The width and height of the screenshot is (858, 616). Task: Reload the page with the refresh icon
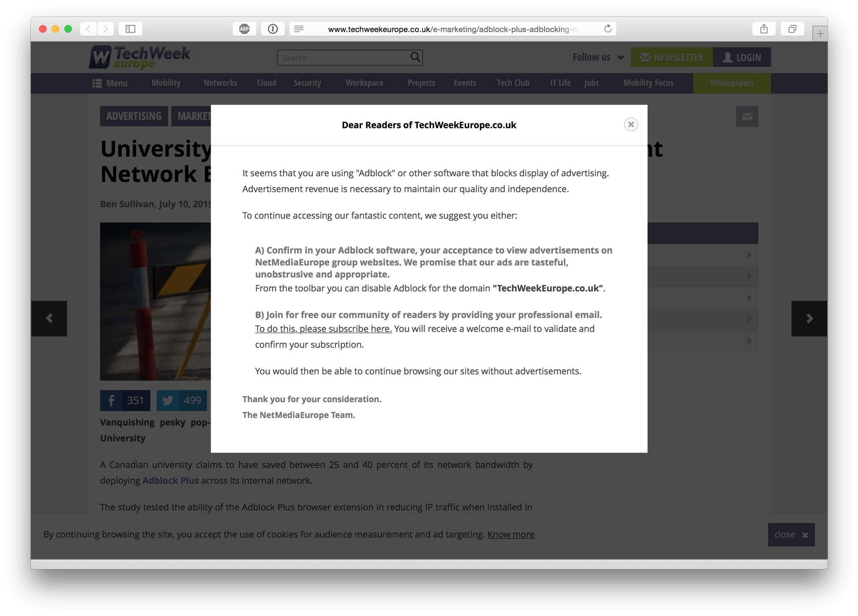tap(608, 29)
